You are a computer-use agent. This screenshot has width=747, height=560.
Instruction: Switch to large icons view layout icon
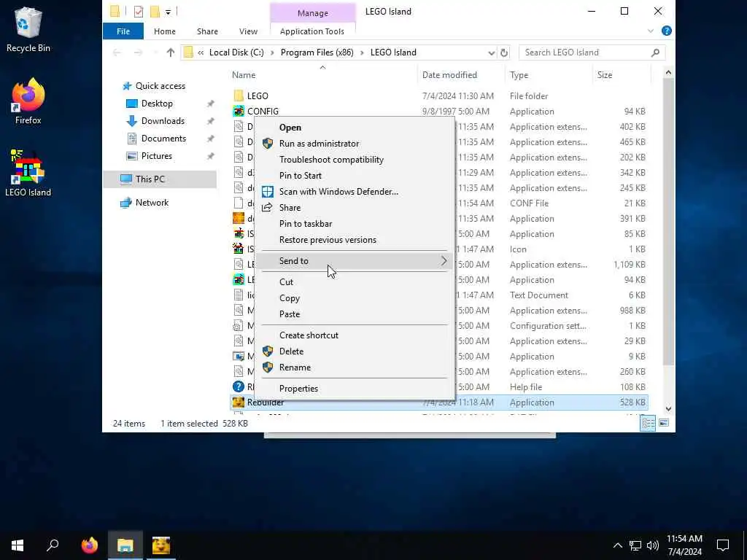[x=664, y=424]
